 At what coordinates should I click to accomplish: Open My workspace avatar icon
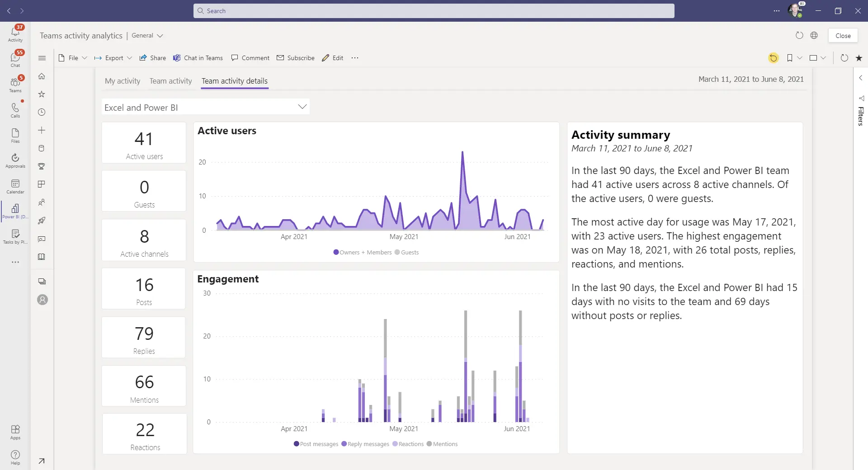tap(42, 300)
